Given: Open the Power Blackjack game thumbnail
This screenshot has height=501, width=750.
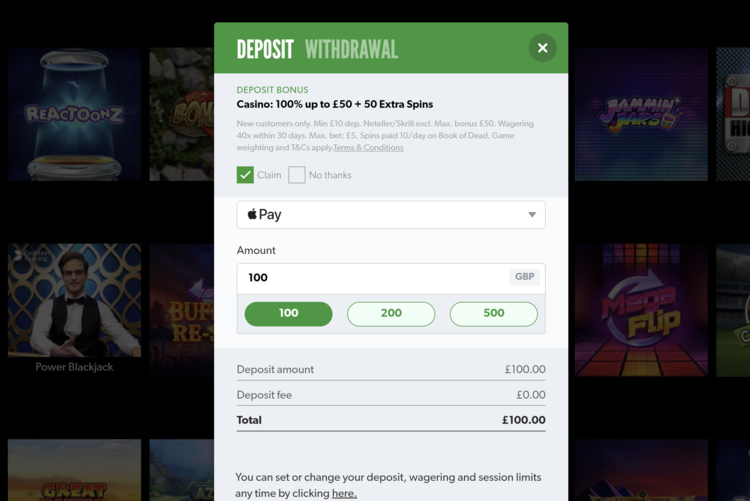Looking at the screenshot, I should (x=74, y=300).
